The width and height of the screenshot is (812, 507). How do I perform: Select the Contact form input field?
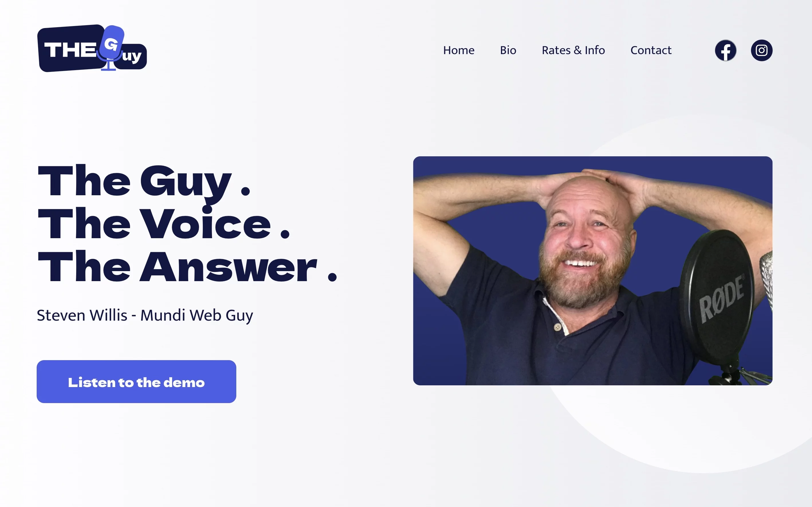650,50
